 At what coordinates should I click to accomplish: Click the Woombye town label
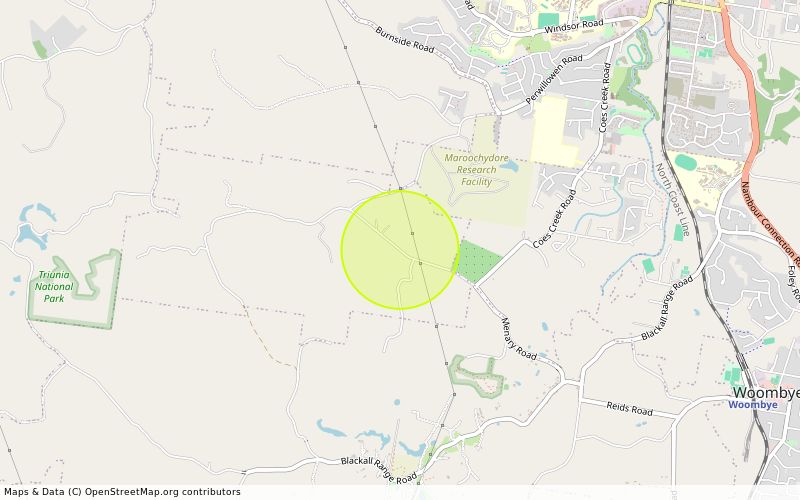pos(765,392)
